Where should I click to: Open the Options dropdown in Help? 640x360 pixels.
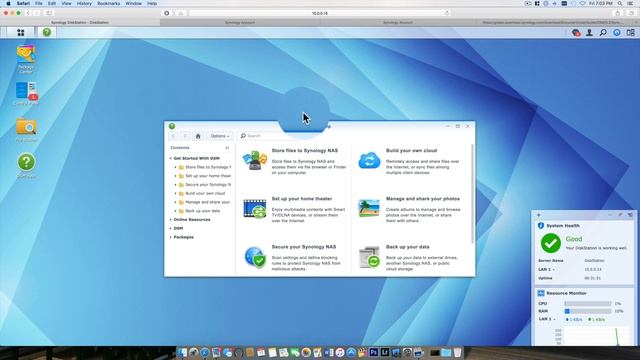click(x=220, y=136)
